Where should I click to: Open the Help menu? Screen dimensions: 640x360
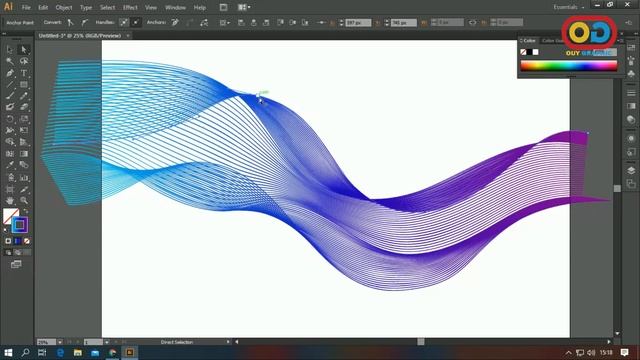coord(200,7)
